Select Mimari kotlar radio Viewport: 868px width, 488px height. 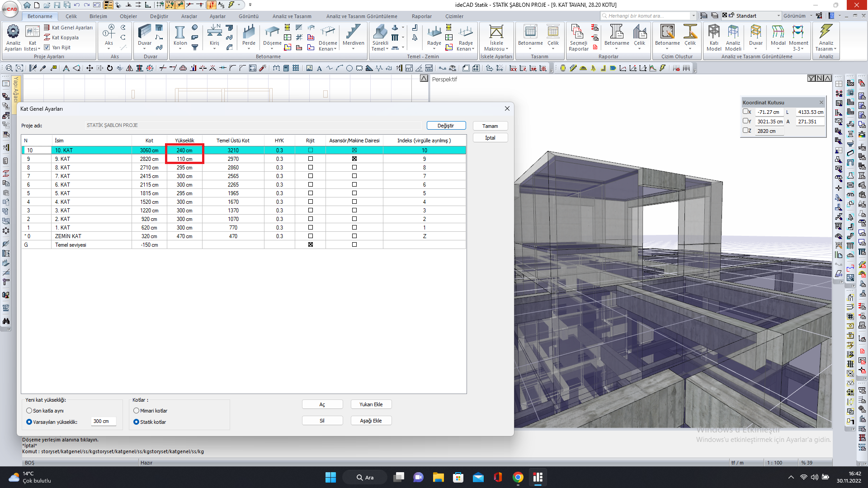click(x=136, y=411)
